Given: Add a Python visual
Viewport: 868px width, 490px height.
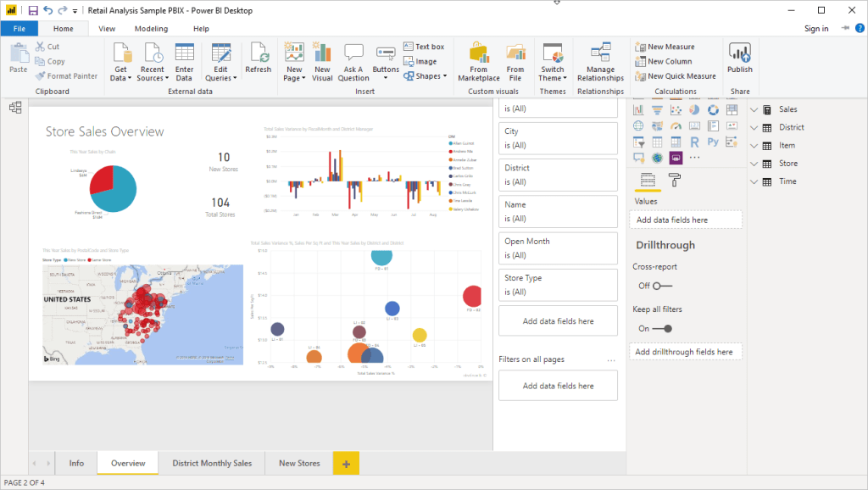Looking at the screenshot, I should (713, 142).
